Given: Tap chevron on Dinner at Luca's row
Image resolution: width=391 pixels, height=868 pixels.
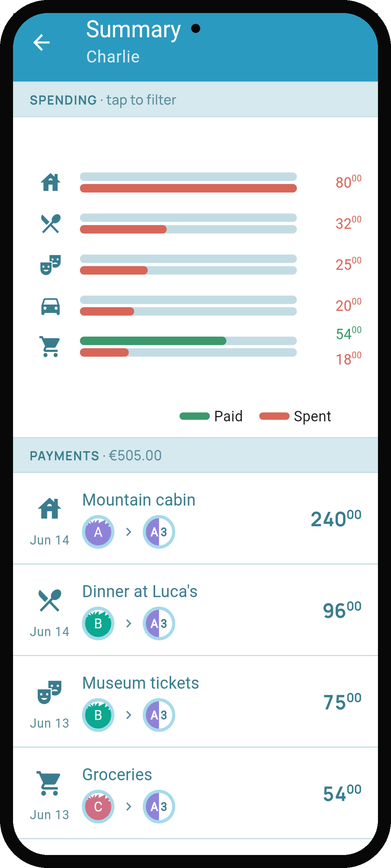Looking at the screenshot, I should [x=129, y=624].
